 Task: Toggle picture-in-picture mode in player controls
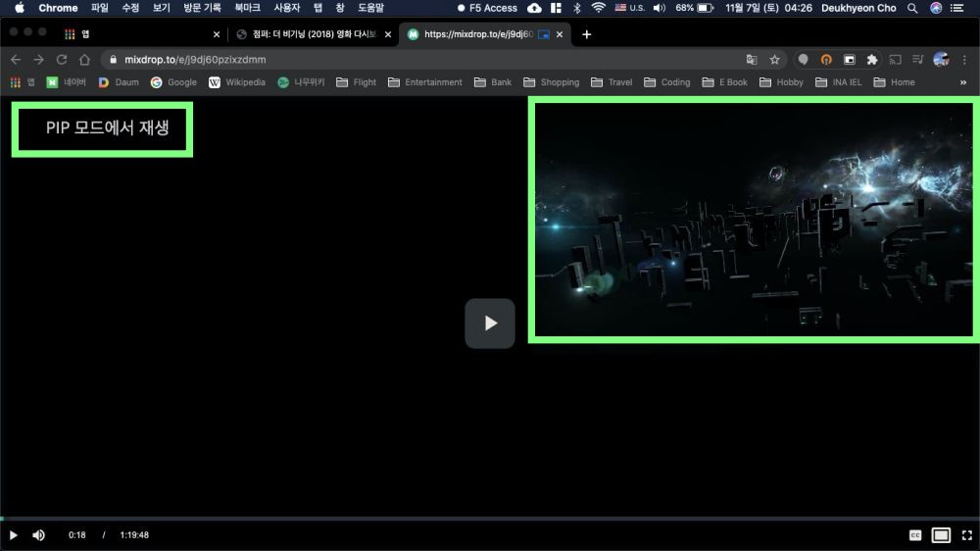coord(941,535)
